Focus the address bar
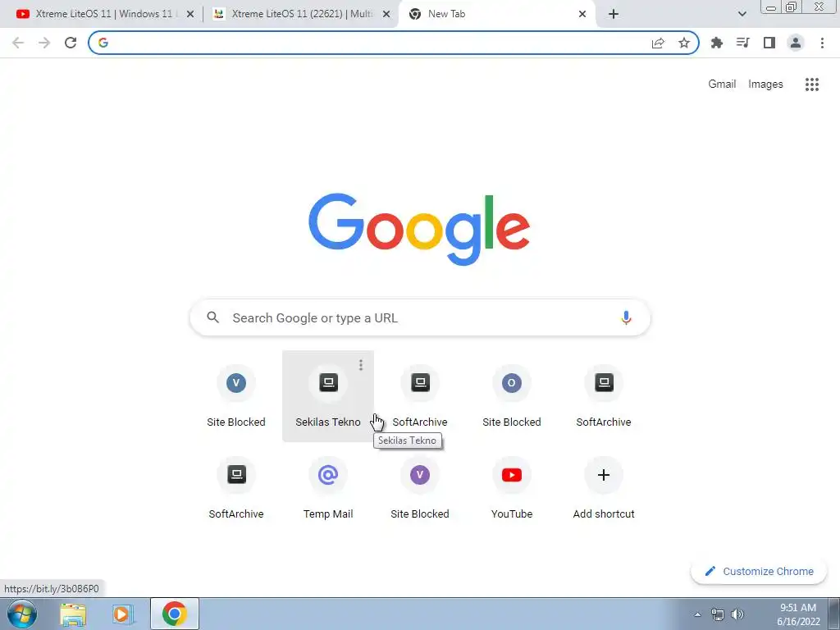Image resolution: width=840 pixels, height=630 pixels. pos(393,43)
